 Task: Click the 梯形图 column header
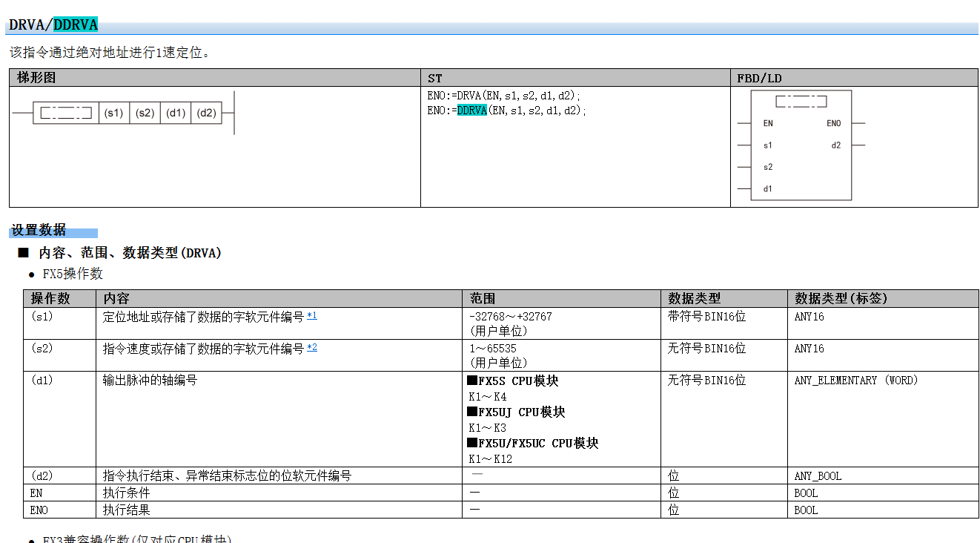(x=36, y=78)
